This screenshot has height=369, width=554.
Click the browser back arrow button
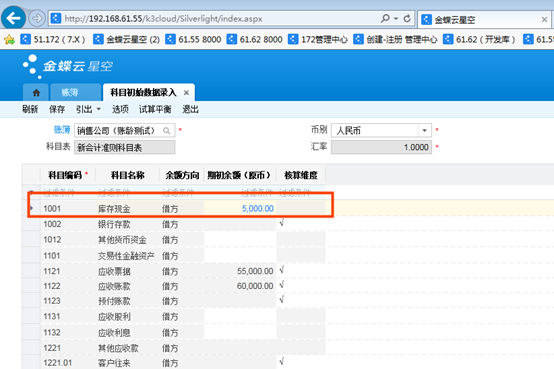[x=13, y=18]
